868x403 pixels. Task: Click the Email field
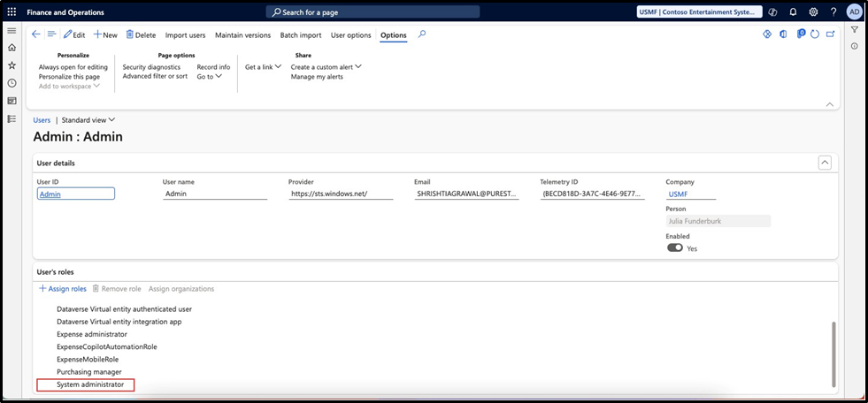coord(466,194)
